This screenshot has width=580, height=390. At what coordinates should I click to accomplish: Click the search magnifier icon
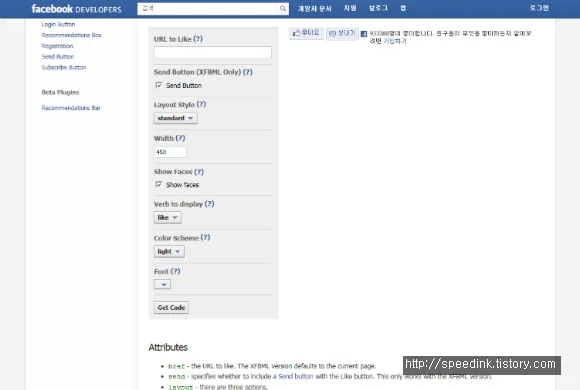(283, 9)
